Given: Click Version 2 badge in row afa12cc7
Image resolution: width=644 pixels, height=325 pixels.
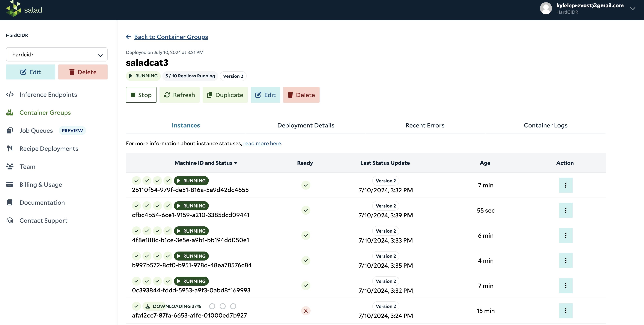Looking at the screenshot, I should click(x=386, y=306).
